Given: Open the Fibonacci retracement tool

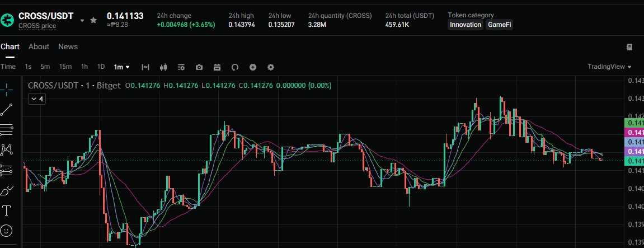Looking at the screenshot, I should pyautogui.click(x=7, y=129).
